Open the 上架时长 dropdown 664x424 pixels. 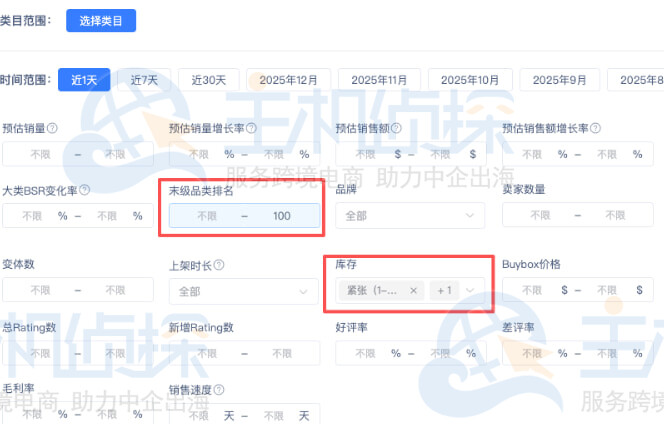[x=243, y=291]
